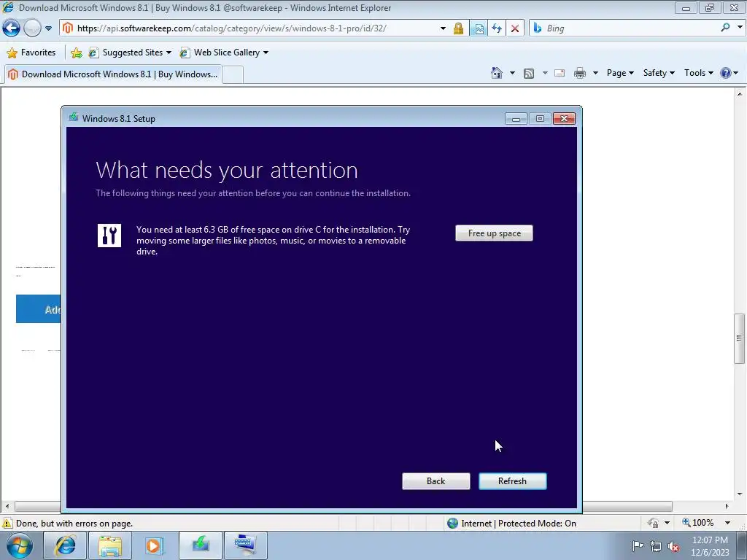Viewport: 747px width, 560px height.
Task: Click the keyboard and monitor taskbar icon
Action: [246, 545]
